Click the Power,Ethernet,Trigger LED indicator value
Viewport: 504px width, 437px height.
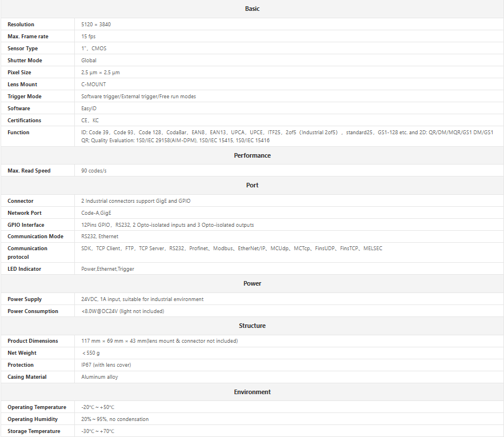tap(109, 269)
